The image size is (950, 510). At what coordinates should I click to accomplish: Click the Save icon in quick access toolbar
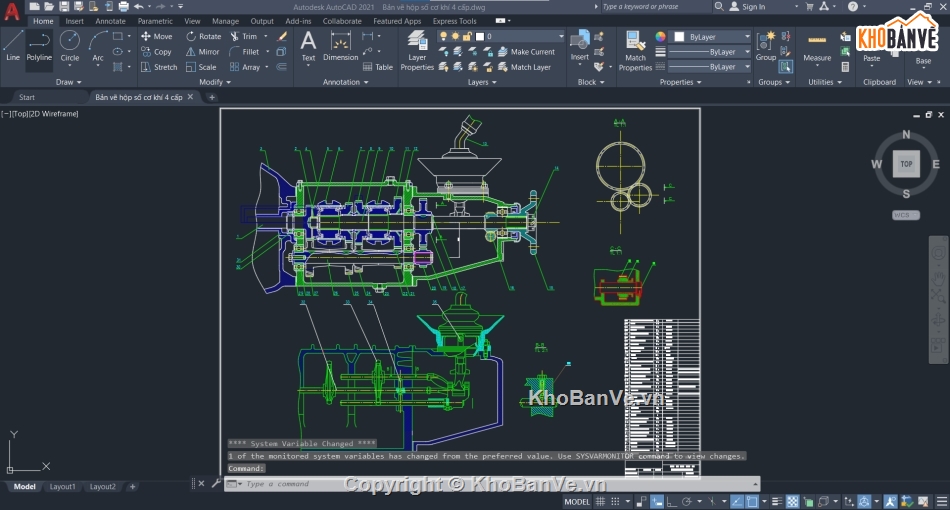coord(64,7)
